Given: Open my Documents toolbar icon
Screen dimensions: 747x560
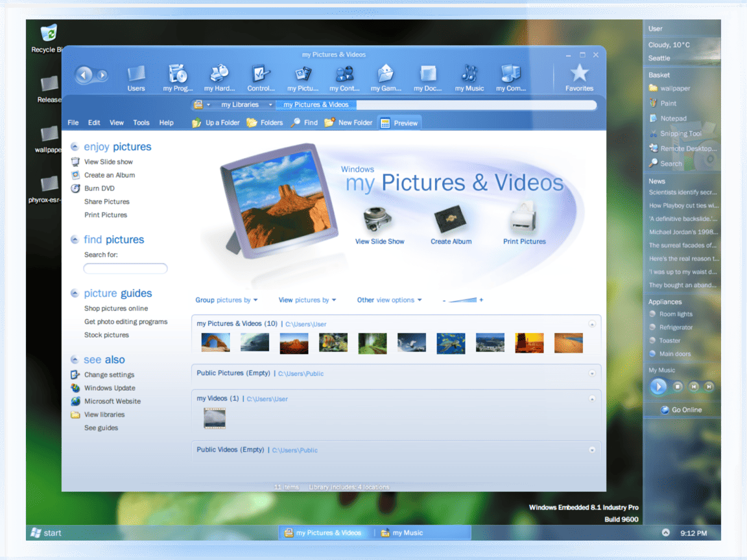Looking at the screenshot, I should tap(427, 78).
